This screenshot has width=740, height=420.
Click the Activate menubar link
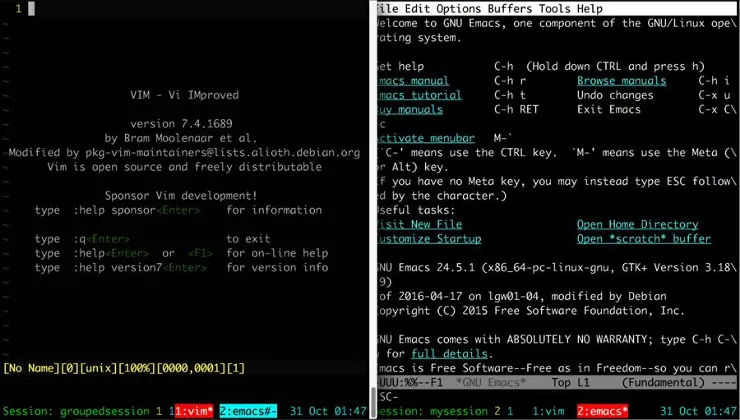426,138
